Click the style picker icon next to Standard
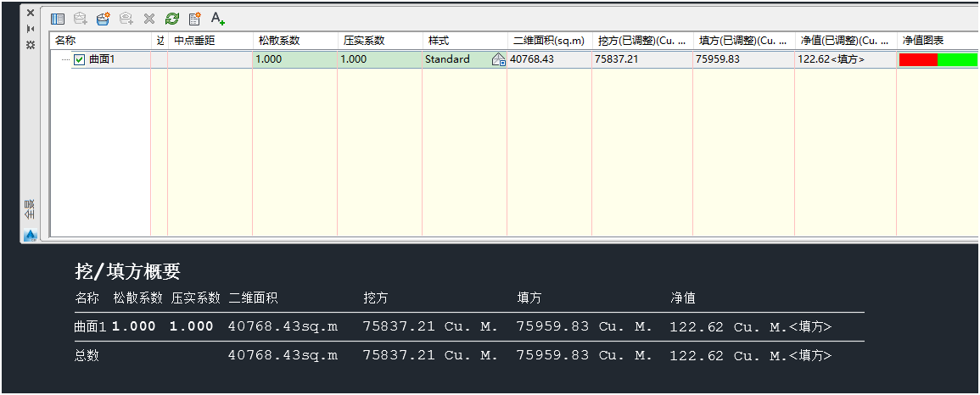The width and height of the screenshot is (980, 395). (499, 60)
